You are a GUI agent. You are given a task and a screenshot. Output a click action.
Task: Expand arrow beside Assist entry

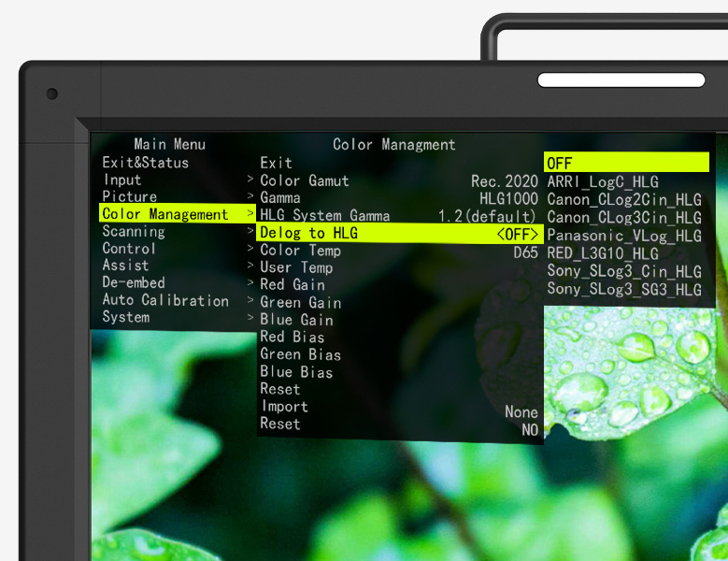pyautogui.click(x=250, y=265)
